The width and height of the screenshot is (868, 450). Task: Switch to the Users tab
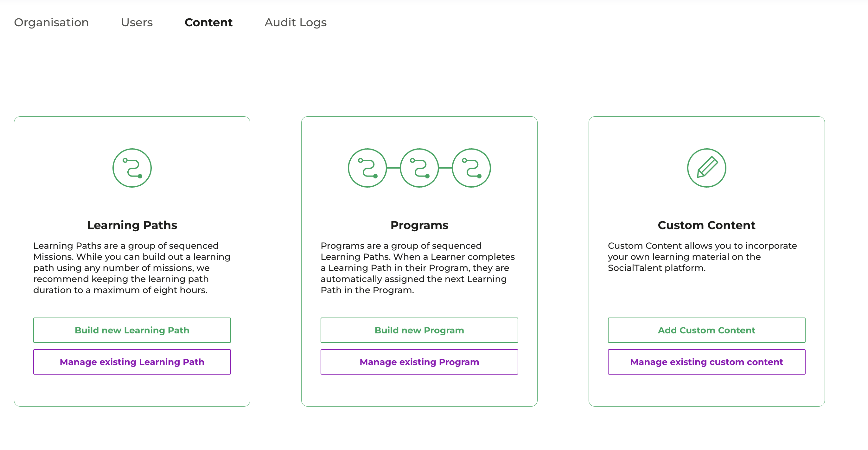pyautogui.click(x=137, y=22)
